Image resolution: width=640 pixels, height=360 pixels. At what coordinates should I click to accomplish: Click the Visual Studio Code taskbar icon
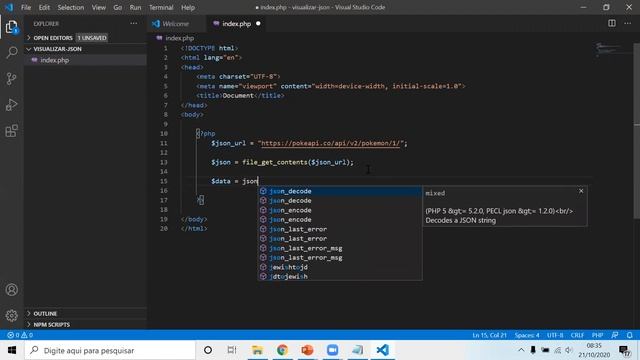(x=382, y=350)
